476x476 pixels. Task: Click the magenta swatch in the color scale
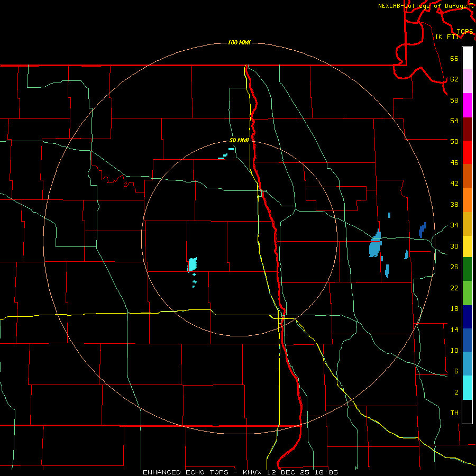(x=467, y=105)
